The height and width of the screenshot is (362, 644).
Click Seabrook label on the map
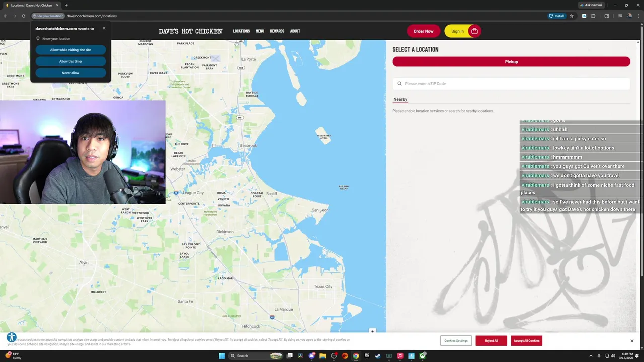tap(248, 145)
